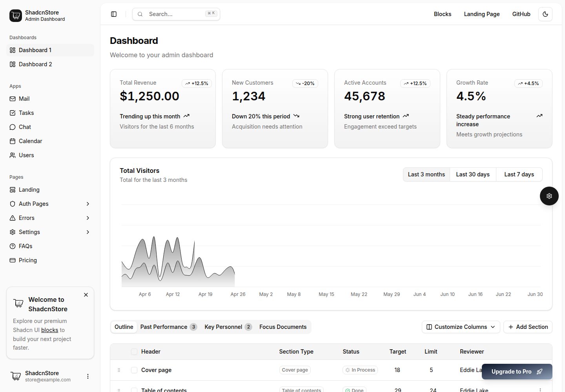
Task: Open Mail app in sidebar
Action: pyautogui.click(x=50, y=99)
